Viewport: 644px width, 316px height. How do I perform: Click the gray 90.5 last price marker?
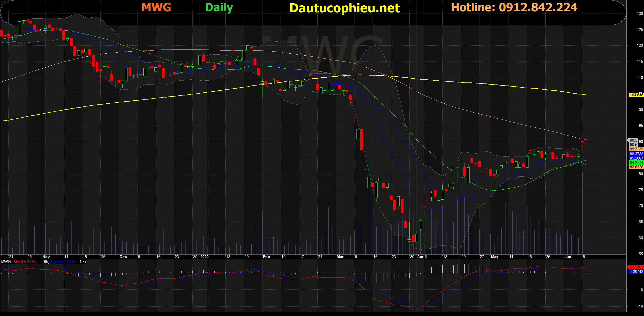(x=633, y=140)
